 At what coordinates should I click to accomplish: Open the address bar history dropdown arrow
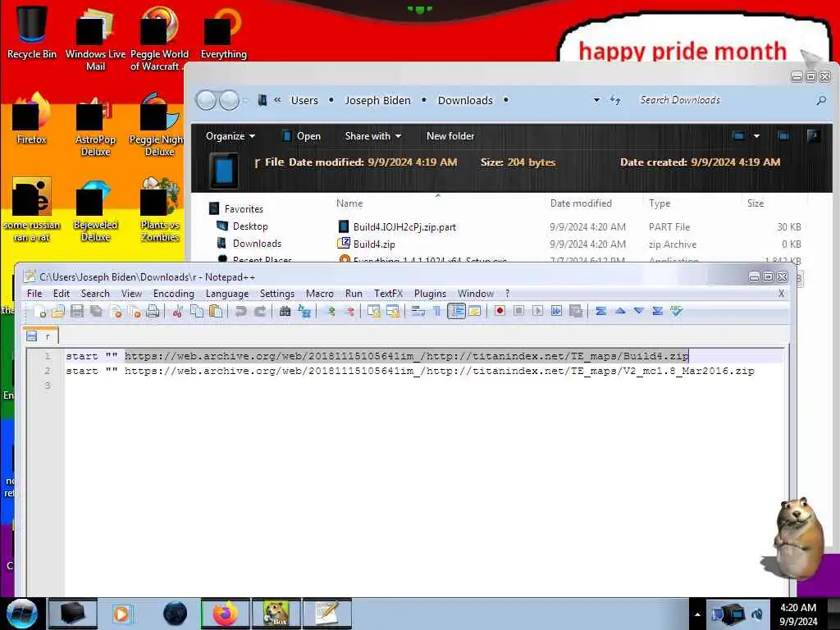(x=596, y=100)
